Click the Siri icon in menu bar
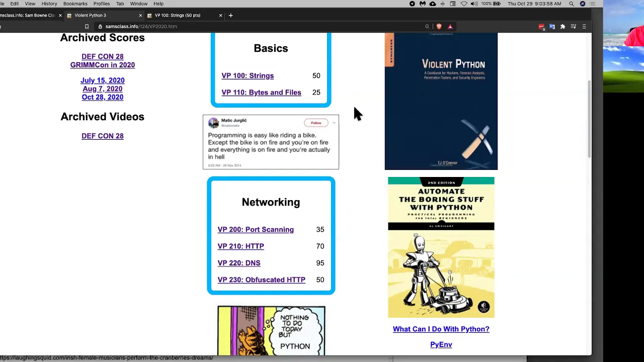The width and height of the screenshot is (644, 362). [583, 4]
